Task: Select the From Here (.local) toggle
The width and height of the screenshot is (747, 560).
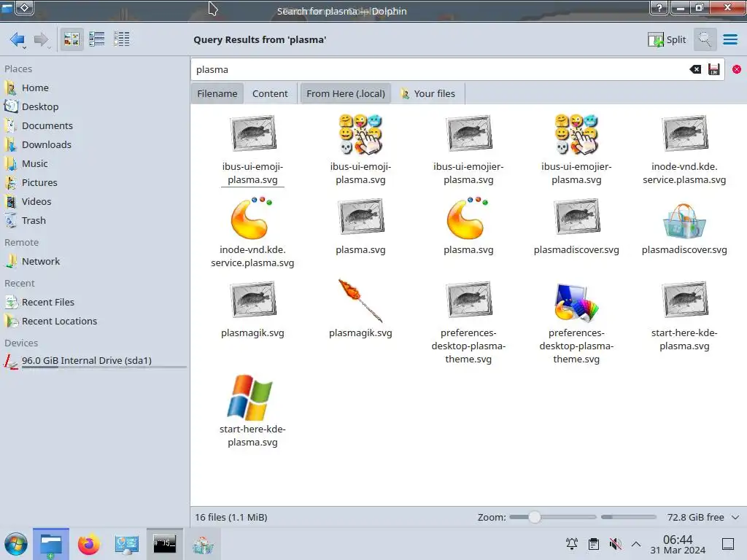Action: 346,94
